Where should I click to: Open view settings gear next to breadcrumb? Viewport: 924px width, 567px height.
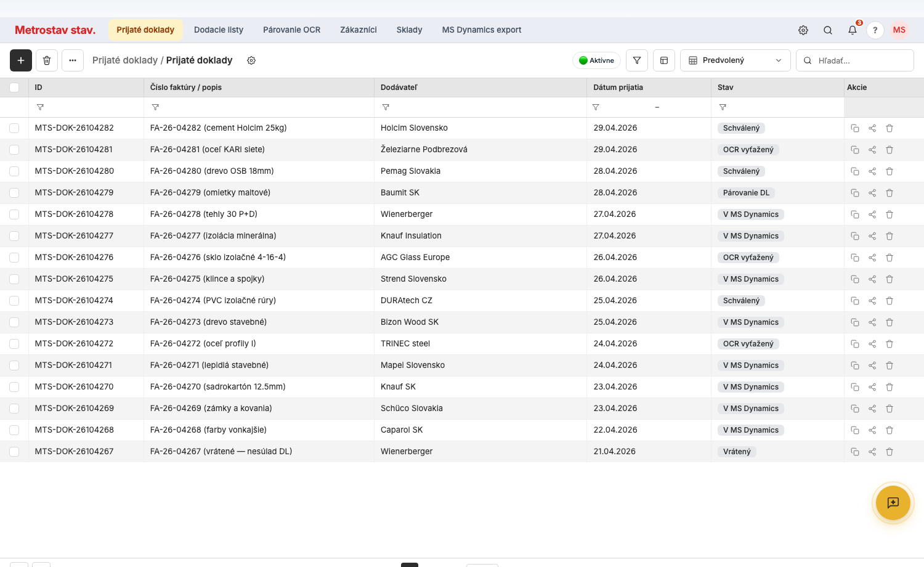point(251,60)
